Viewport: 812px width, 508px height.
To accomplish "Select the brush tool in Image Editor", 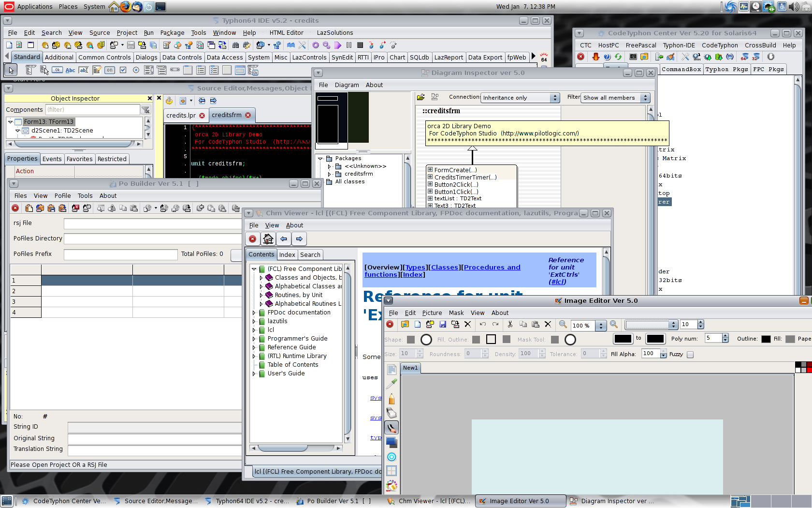I will click(x=391, y=428).
